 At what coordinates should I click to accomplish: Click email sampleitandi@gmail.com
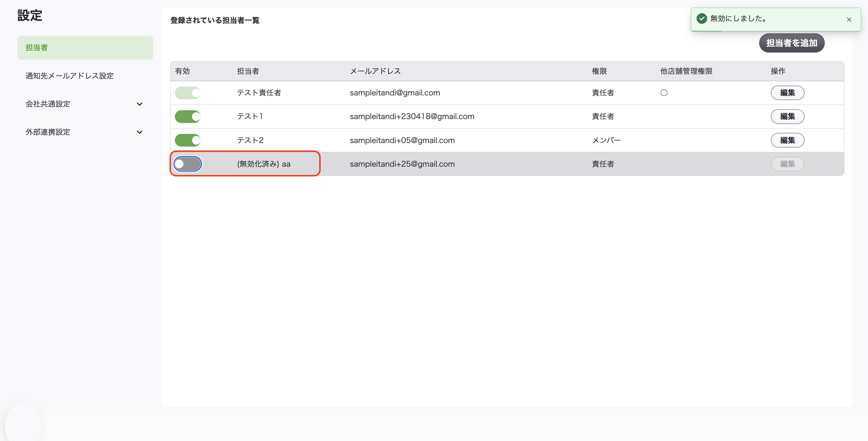point(395,93)
